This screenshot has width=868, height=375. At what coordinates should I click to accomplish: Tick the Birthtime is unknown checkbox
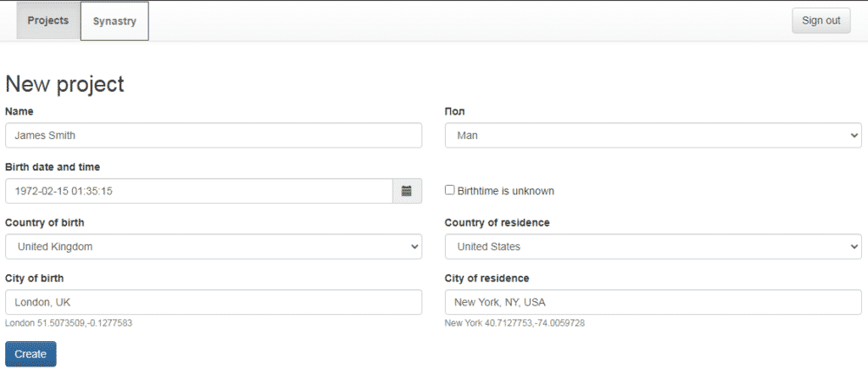450,191
